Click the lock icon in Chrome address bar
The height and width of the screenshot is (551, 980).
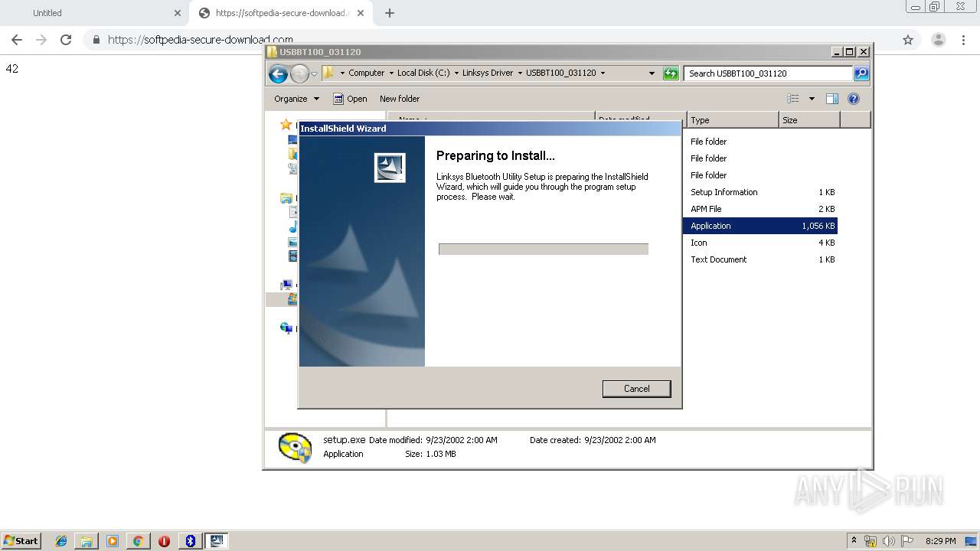point(96,40)
